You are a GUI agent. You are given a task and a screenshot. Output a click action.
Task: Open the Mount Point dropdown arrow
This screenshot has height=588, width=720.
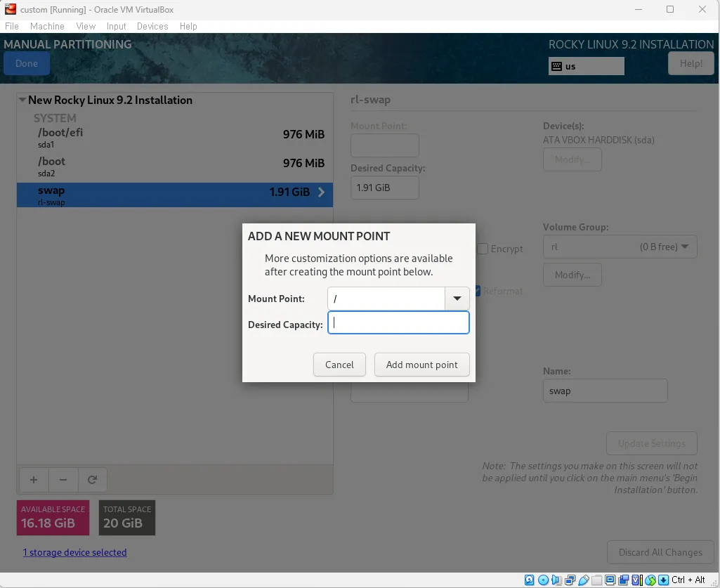coord(457,299)
